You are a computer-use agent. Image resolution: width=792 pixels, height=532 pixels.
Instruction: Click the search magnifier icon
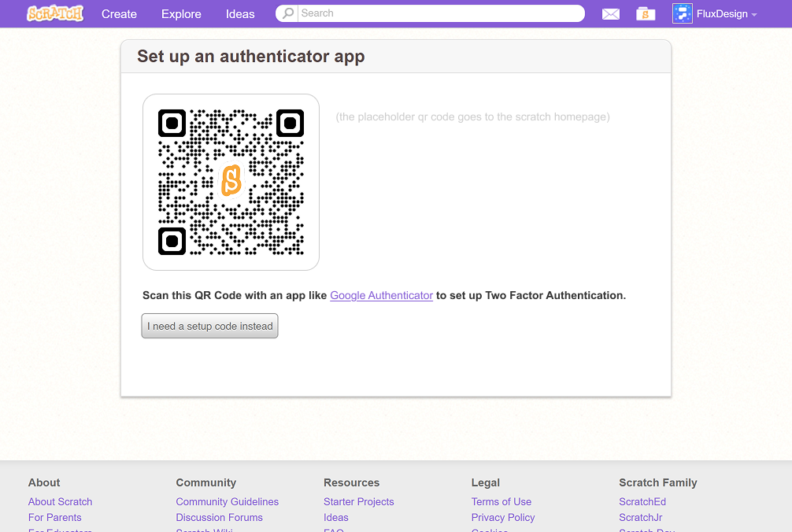[288, 13]
